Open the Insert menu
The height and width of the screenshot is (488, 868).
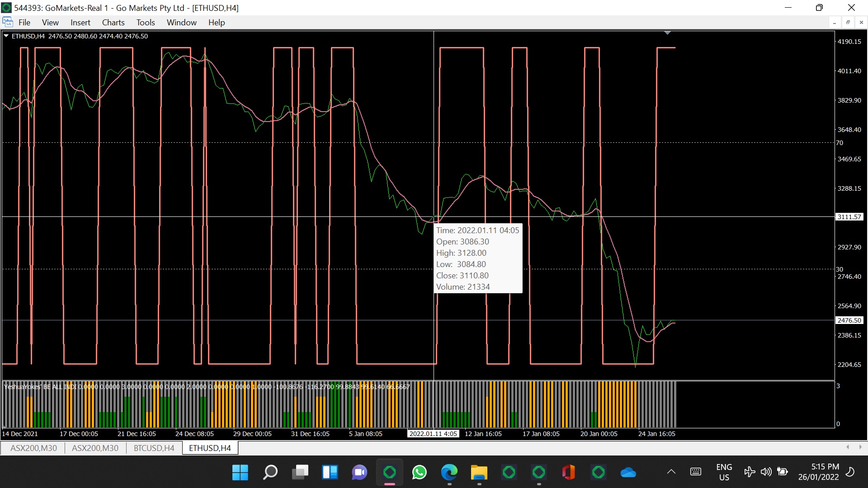coord(80,22)
